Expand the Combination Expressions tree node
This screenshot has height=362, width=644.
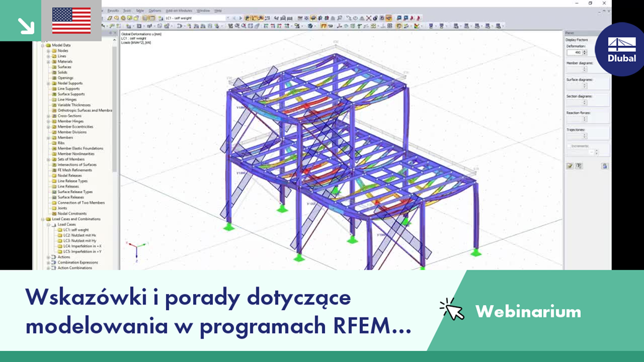point(48,262)
